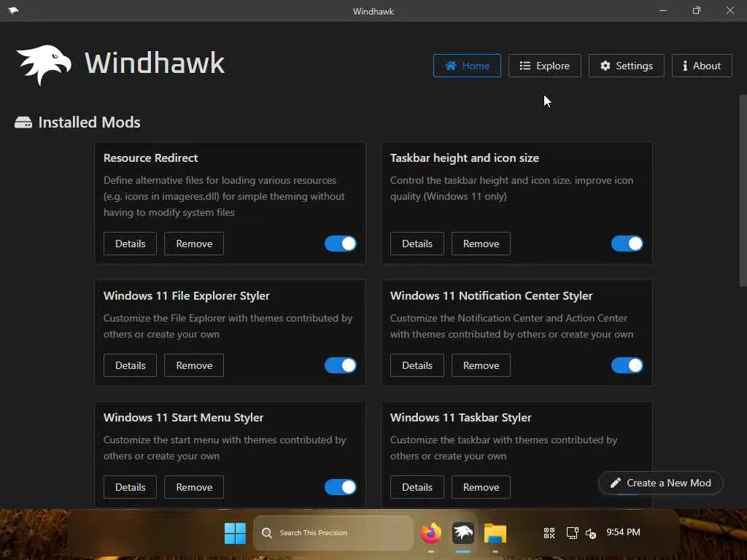Turn off Windows 11 Notification Center Styler
747x560 pixels.
click(627, 365)
